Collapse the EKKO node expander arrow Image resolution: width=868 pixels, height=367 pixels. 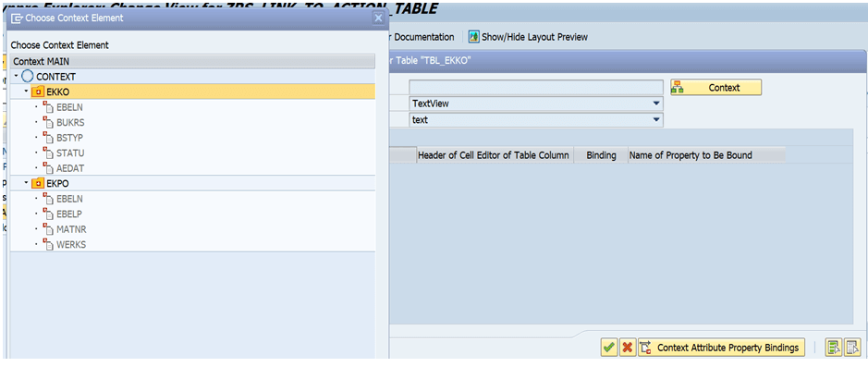tap(26, 92)
